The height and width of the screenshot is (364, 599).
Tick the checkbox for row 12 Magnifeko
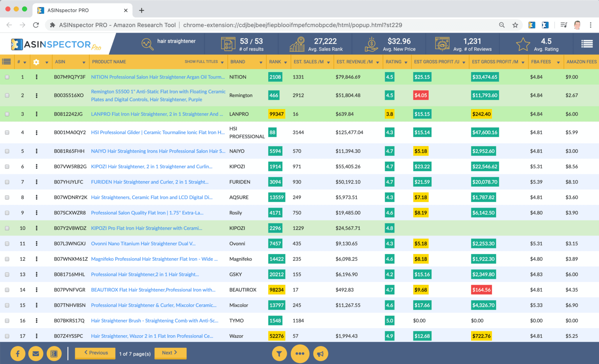click(x=7, y=259)
